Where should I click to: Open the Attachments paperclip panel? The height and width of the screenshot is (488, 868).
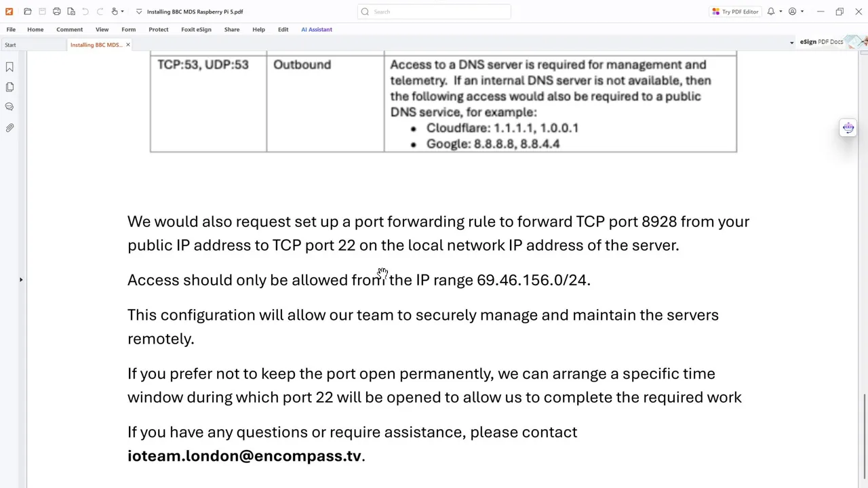[x=9, y=127]
